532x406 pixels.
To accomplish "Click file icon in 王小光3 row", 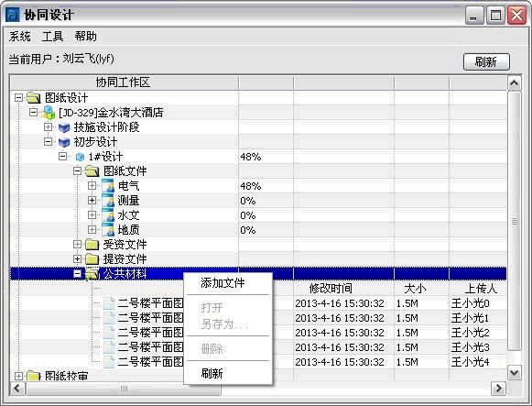I will point(109,347).
